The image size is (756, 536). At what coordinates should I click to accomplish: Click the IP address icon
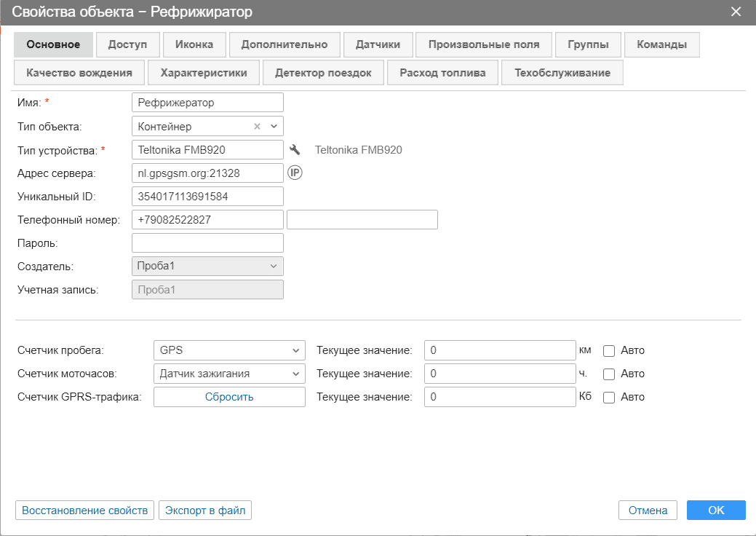click(295, 173)
